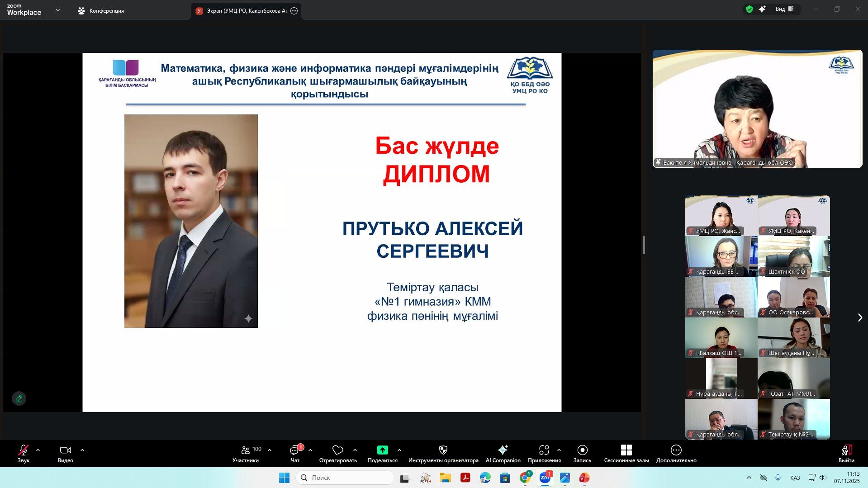Click the annotation pencil icon
Screen dimensions: 868x488
(x=19, y=398)
